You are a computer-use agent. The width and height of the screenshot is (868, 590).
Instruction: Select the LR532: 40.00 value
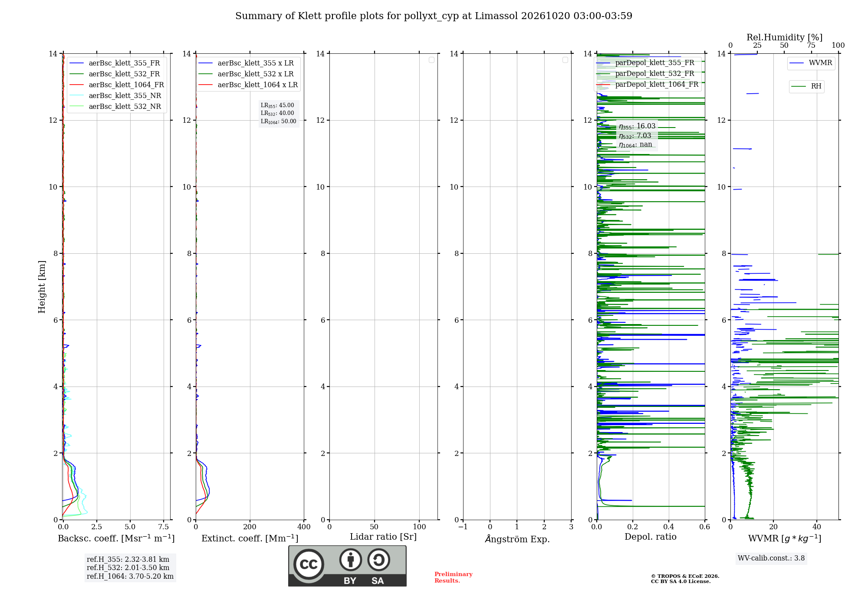click(x=277, y=113)
